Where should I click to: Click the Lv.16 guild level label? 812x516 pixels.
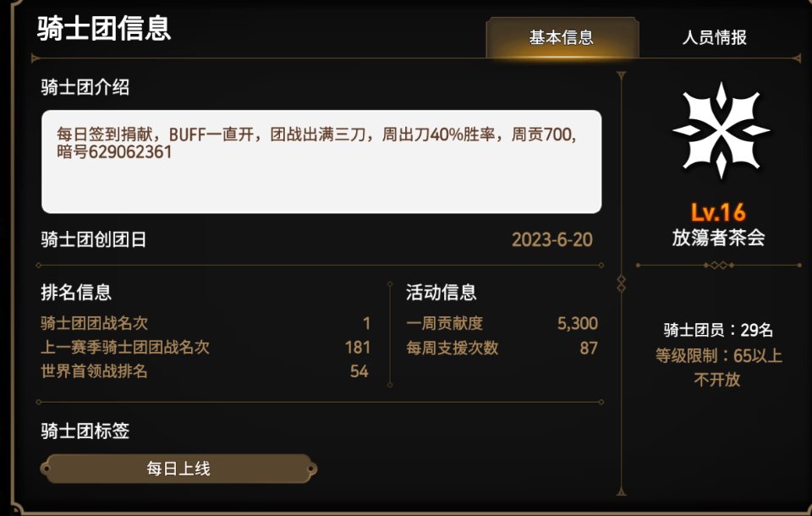click(718, 212)
